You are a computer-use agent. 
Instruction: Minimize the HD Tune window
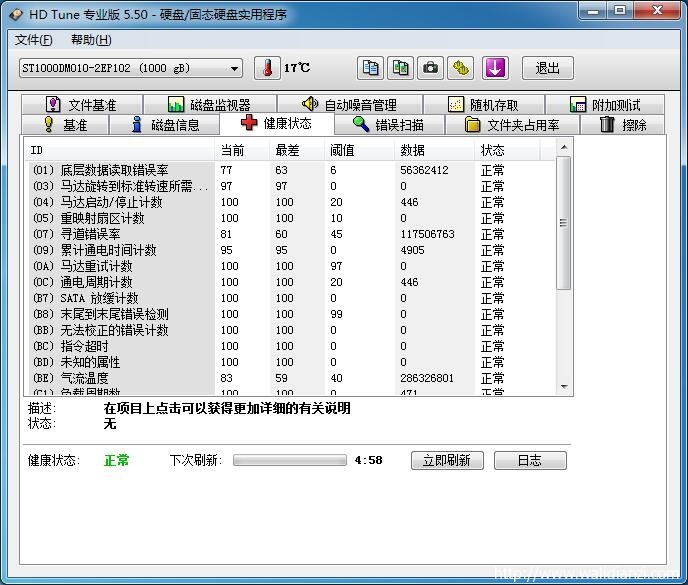coord(593,11)
